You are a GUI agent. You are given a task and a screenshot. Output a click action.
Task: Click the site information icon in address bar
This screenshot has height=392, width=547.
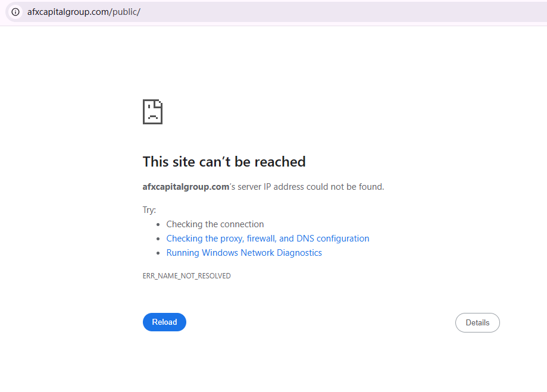[15, 12]
